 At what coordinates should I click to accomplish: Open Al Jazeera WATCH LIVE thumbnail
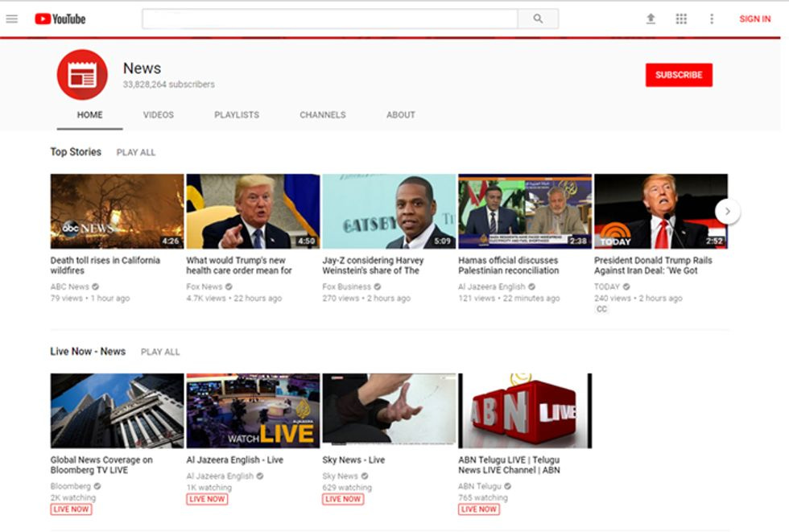pos(253,410)
